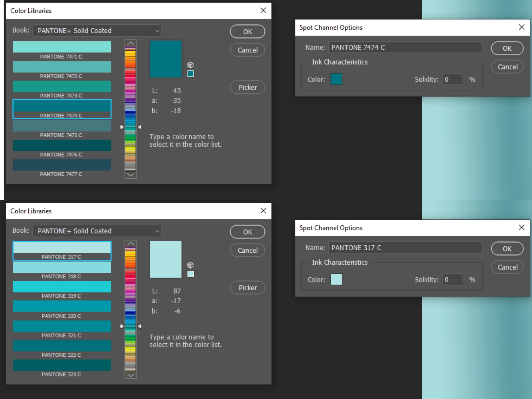Cancel the PANTONE 7474 C Spot Channel dialog

507,67
